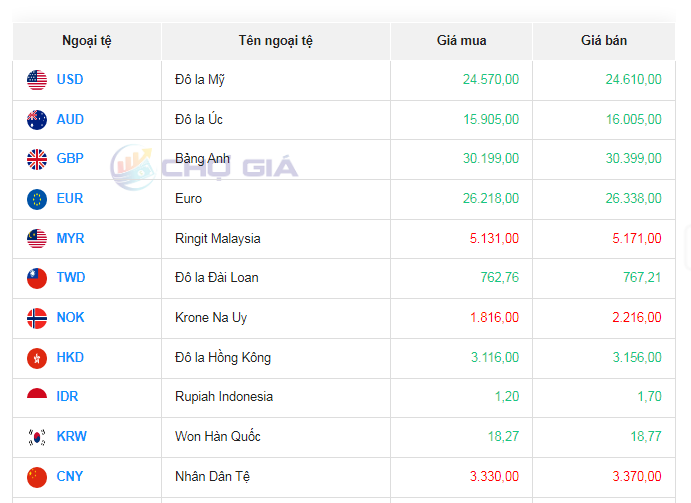
Task: Click the NOK selling price 2.216,00
Action: click(x=634, y=317)
